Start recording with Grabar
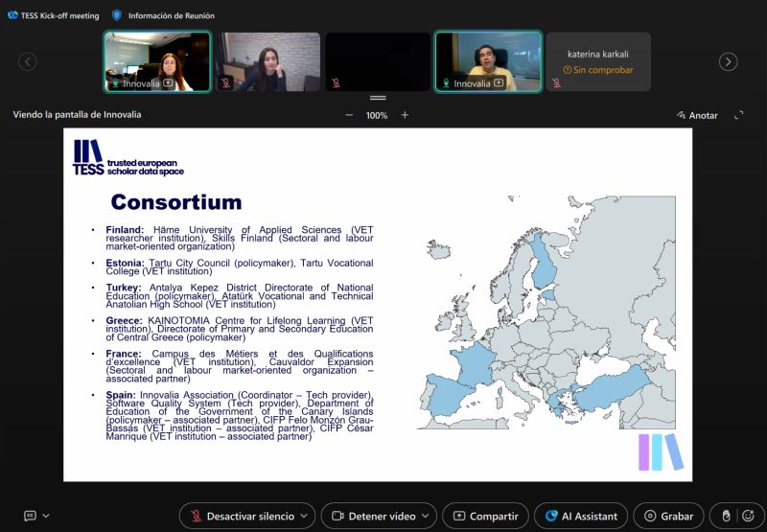 pos(668,516)
